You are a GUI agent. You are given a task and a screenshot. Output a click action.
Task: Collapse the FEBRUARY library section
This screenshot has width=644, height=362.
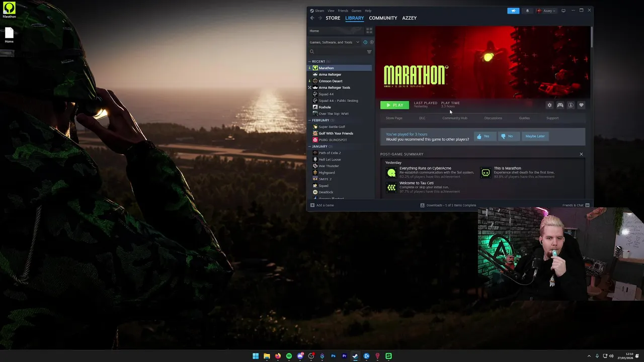pos(309,120)
